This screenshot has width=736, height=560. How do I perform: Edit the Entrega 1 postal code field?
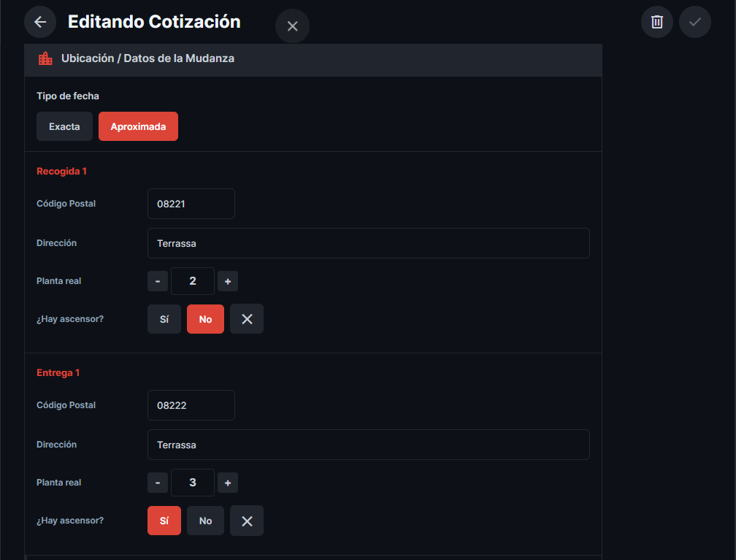(191, 405)
